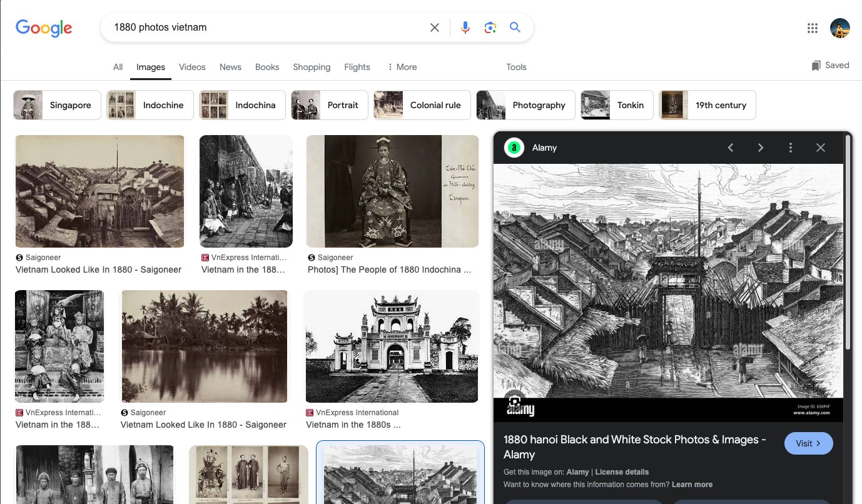Switch to the News tab
The width and height of the screenshot is (862, 504).
tap(230, 67)
